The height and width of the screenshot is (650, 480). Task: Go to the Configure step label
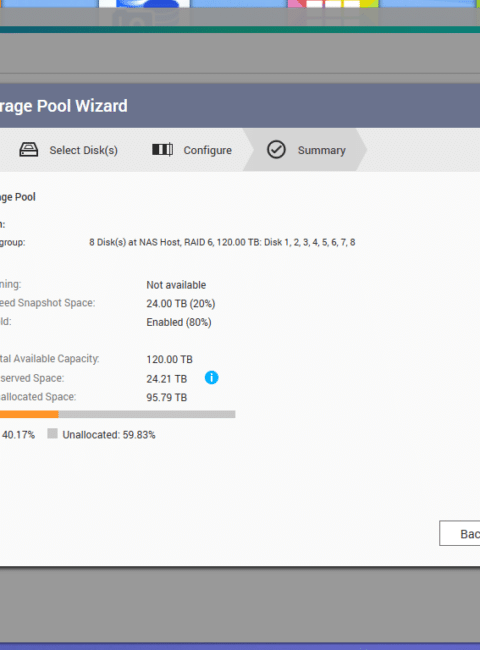point(208,150)
